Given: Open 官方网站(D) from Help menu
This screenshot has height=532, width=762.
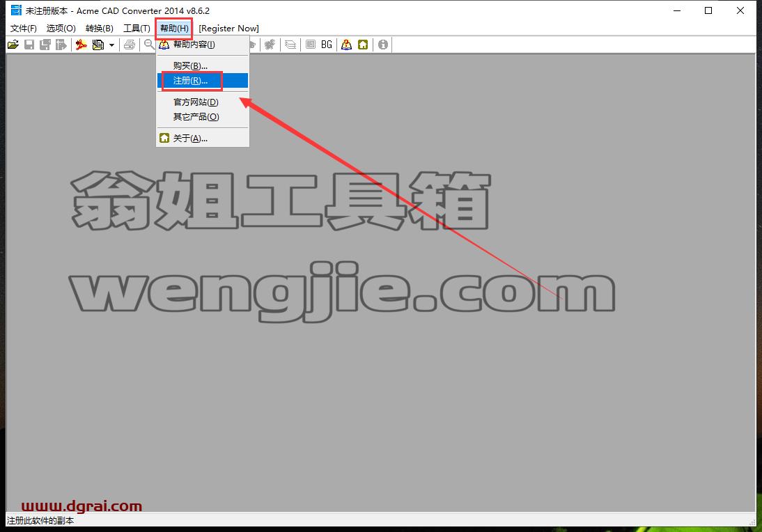Looking at the screenshot, I should [203, 102].
